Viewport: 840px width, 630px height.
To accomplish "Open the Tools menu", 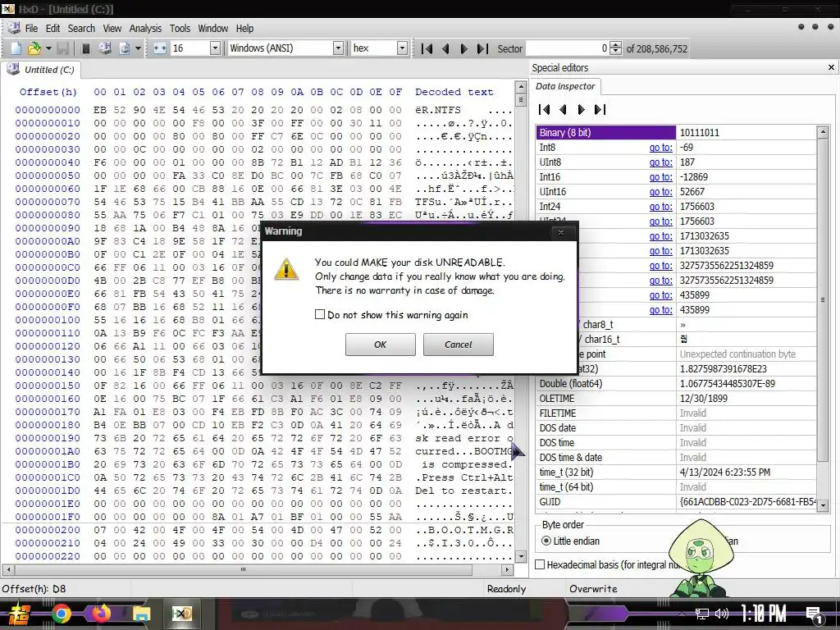I will [180, 29].
